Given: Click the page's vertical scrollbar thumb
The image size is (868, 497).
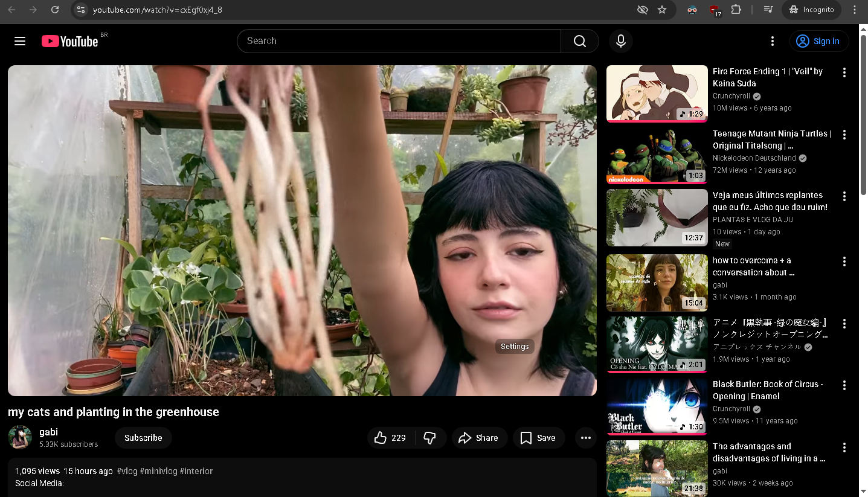Looking at the screenshot, I should point(863,114).
